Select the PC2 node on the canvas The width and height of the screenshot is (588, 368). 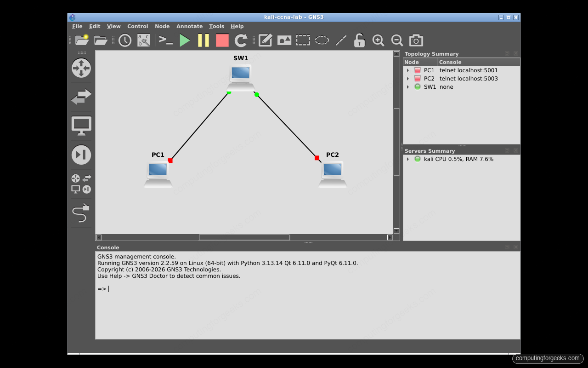click(333, 174)
